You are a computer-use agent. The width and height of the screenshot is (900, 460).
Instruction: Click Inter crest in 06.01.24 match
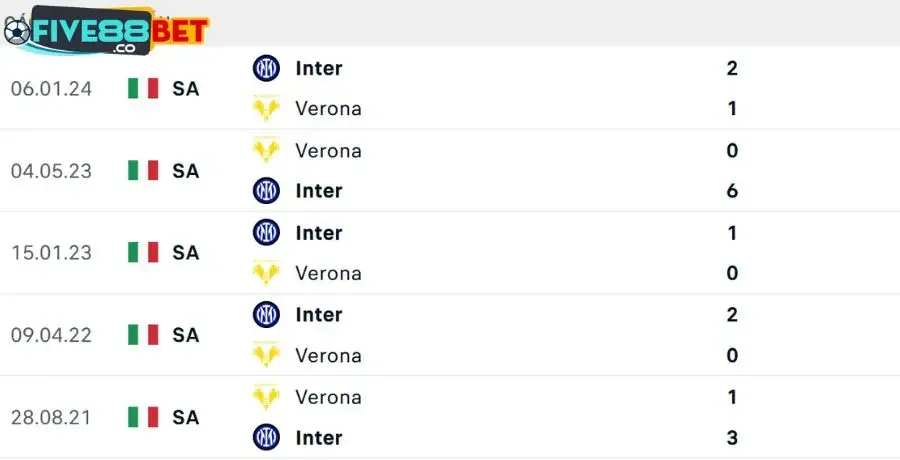tap(266, 68)
